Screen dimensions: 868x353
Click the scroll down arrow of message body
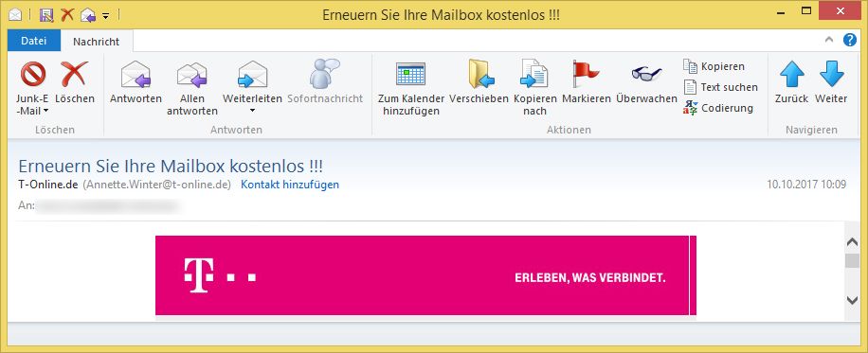[x=853, y=299]
